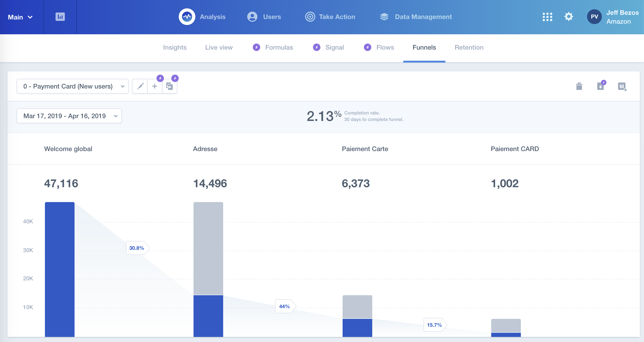Screen dimensions: 644x342
Task: Open the Data Management section
Action: [423, 17]
